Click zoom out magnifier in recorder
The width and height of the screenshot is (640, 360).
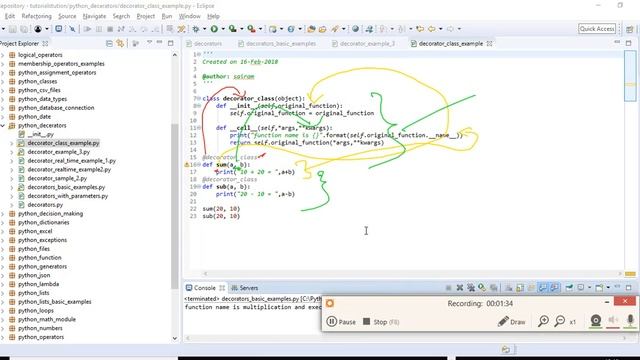tap(560, 322)
